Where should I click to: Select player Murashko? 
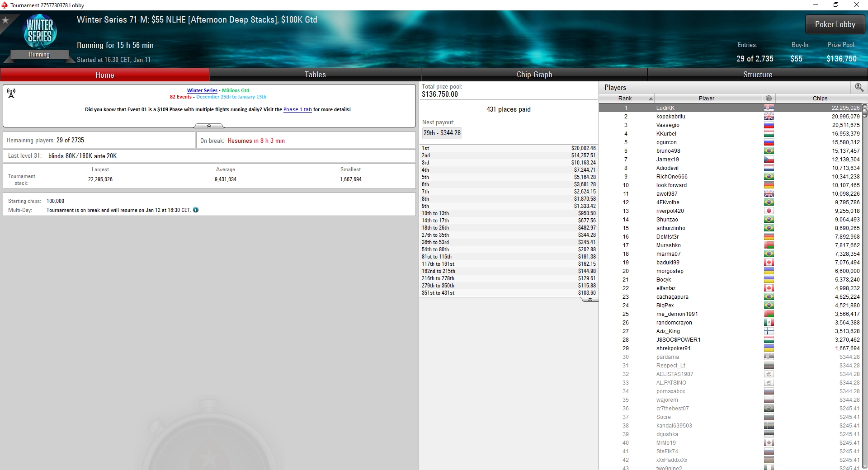coord(730,245)
